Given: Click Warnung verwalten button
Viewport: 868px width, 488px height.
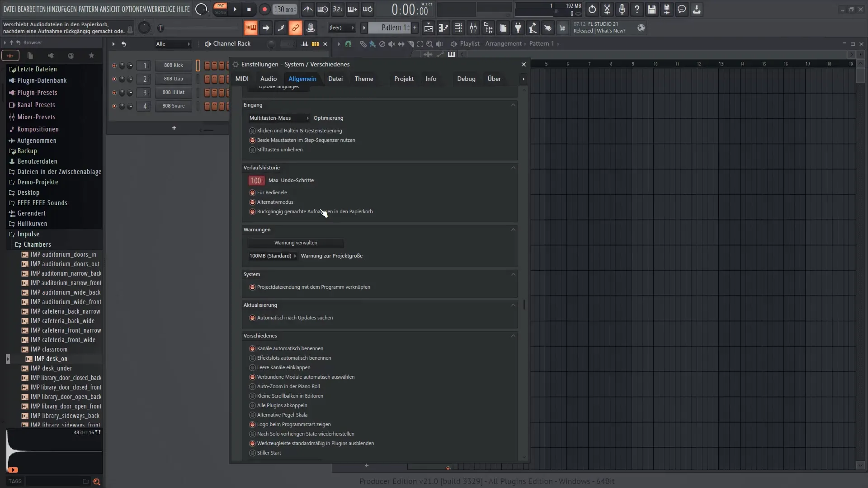Looking at the screenshot, I should tap(296, 243).
